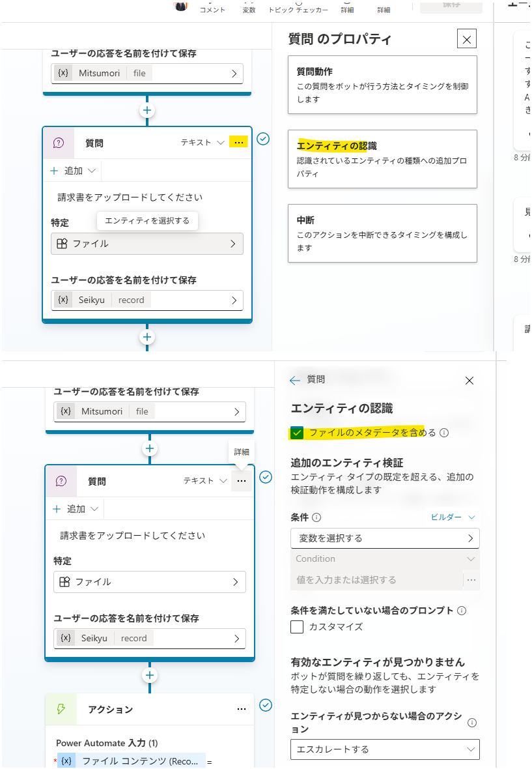Click 追加 on node beside エンティティの認識 pane
This screenshot has height=769, width=532.
click(76, 509)
